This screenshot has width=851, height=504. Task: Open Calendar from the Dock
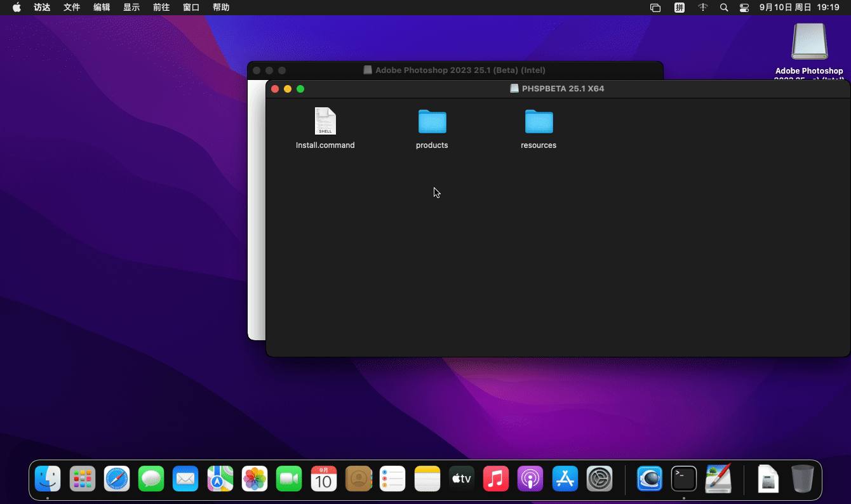[324, 479]
